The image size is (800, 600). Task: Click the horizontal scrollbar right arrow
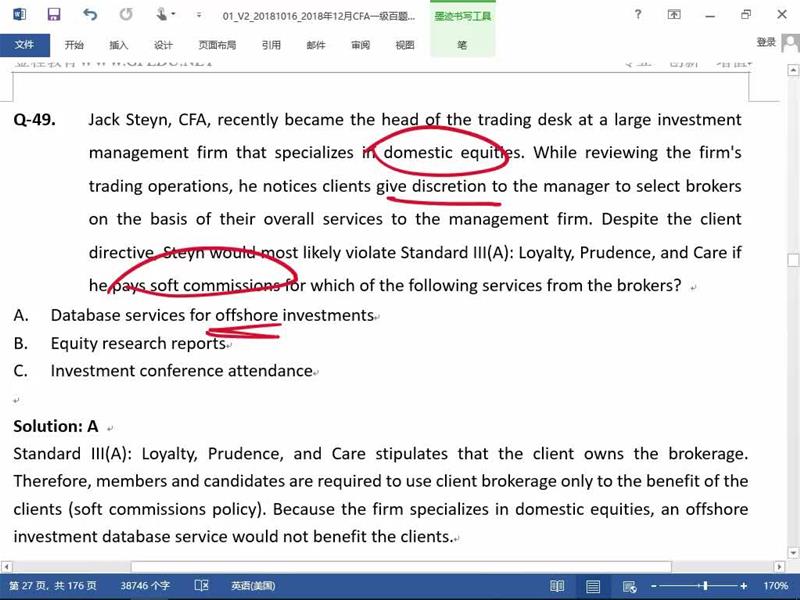click(779, 566)
